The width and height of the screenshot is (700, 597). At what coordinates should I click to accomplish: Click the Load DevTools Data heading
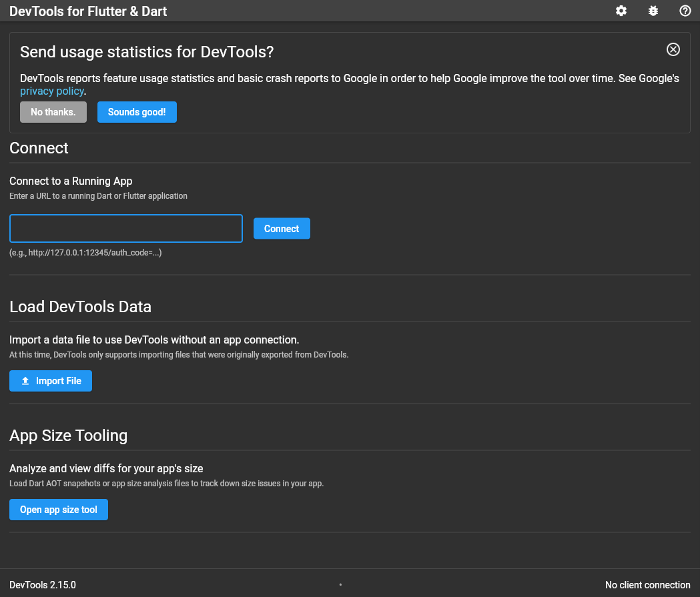coord(80,307)
